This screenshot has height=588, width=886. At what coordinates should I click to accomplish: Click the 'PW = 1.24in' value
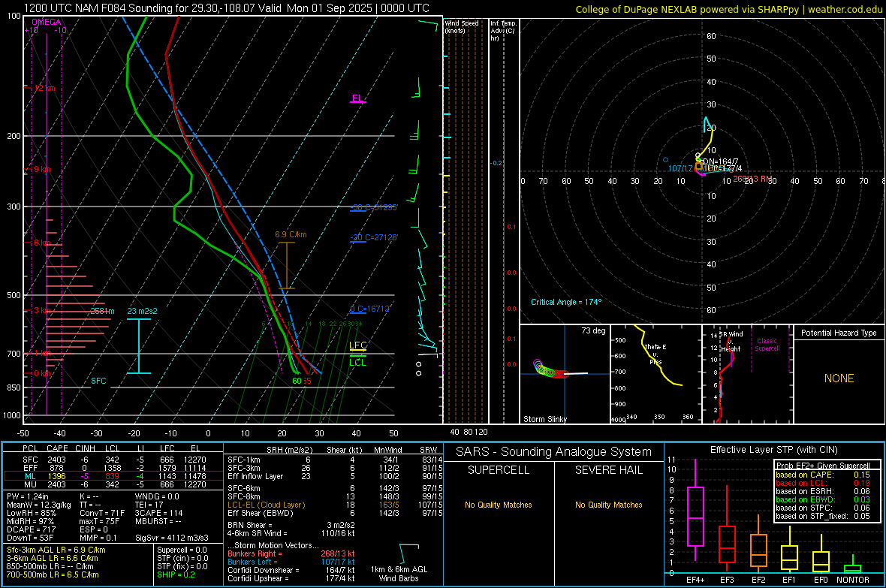28,496
